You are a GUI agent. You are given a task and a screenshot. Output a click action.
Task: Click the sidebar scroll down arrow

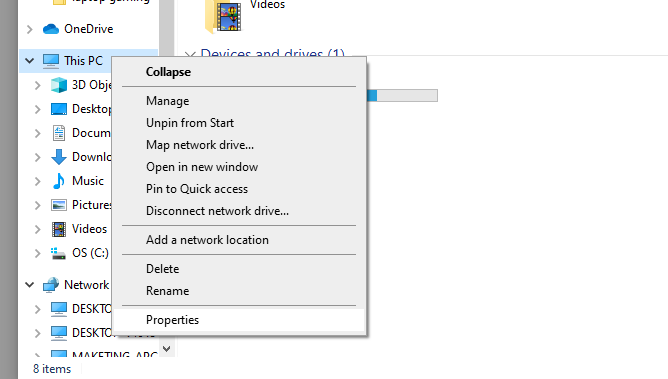pyautogui.click(x=167, y=349)
